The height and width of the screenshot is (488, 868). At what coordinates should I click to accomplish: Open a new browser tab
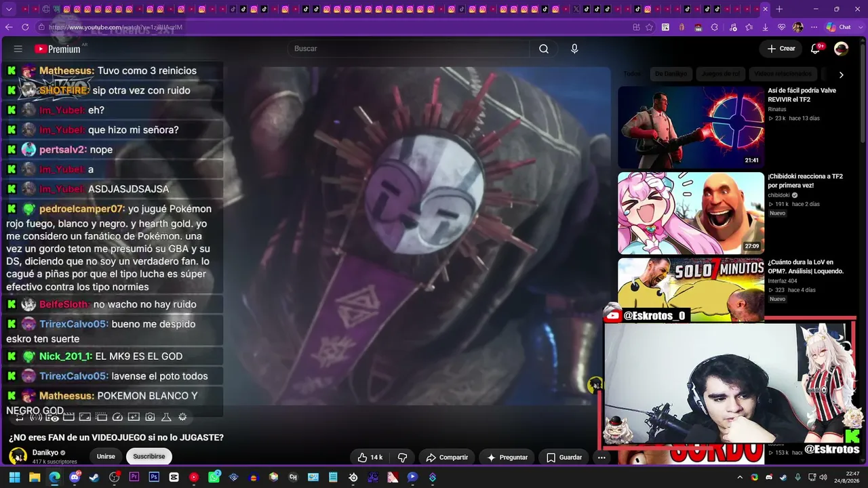click(779, 9)
